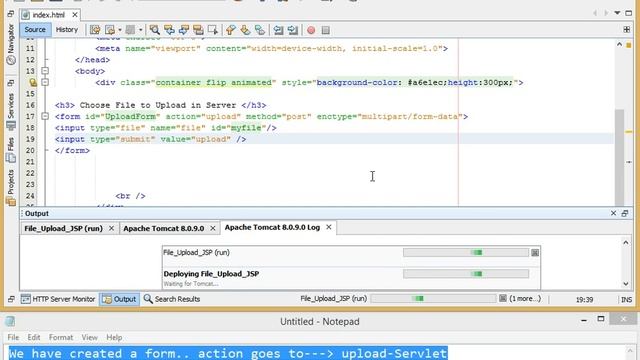
Task: Open Notepad View menu
Action: (89, 338)
